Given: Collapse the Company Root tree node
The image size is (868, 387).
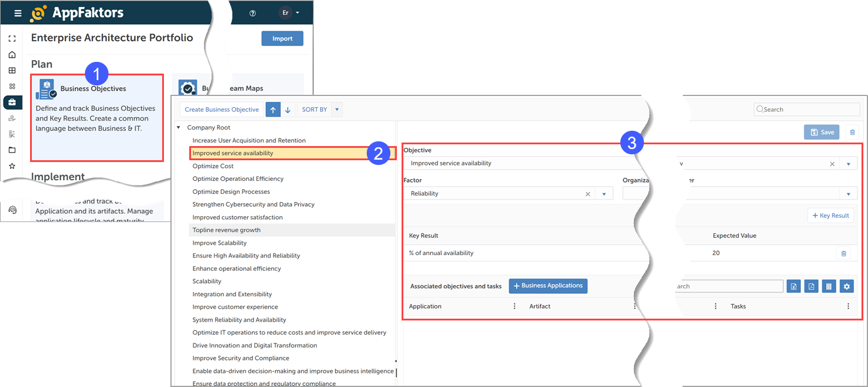Looking at the screenshot, I should click(x=179, y=128).
